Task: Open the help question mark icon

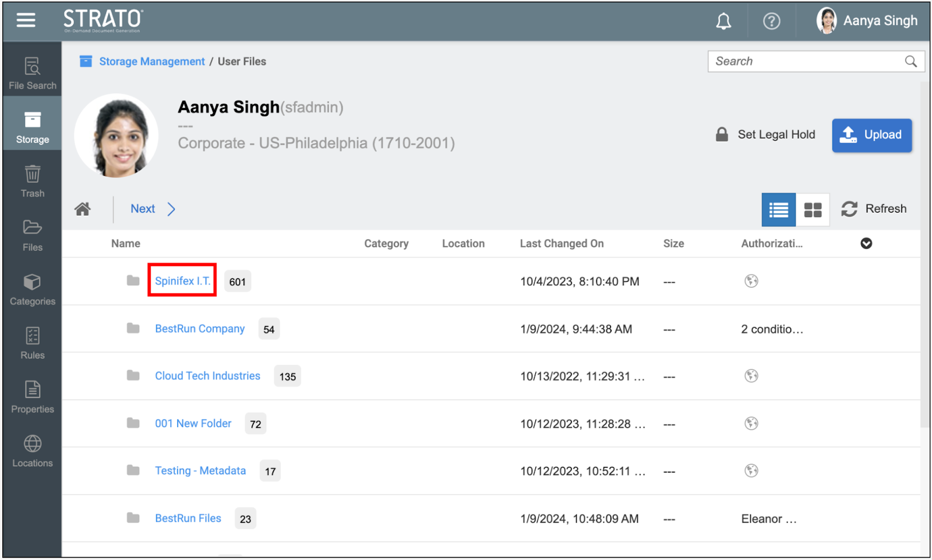Action: [x=771, y=22]
